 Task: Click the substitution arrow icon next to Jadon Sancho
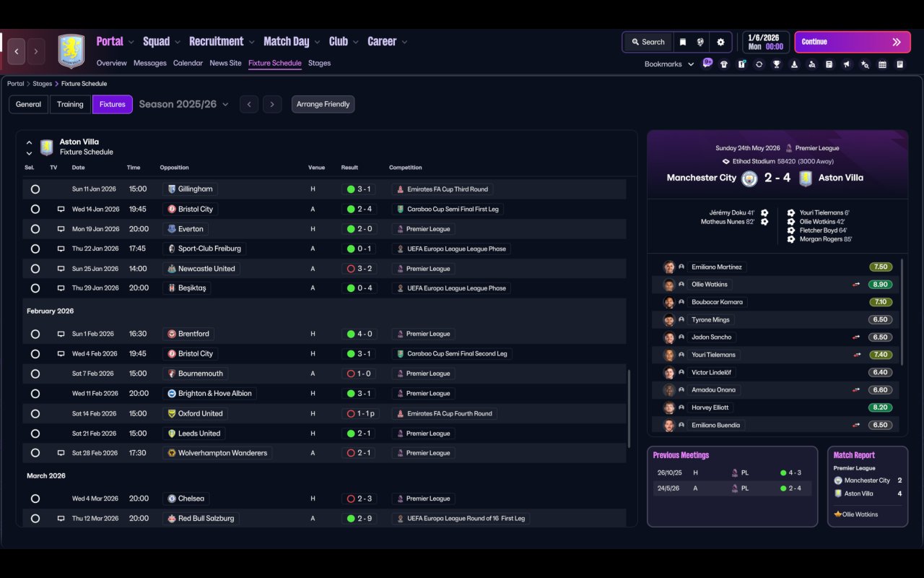coord(856,337)
